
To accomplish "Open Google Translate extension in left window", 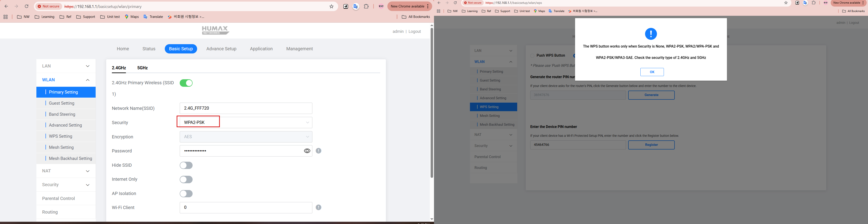I will [x=356, y=6].
